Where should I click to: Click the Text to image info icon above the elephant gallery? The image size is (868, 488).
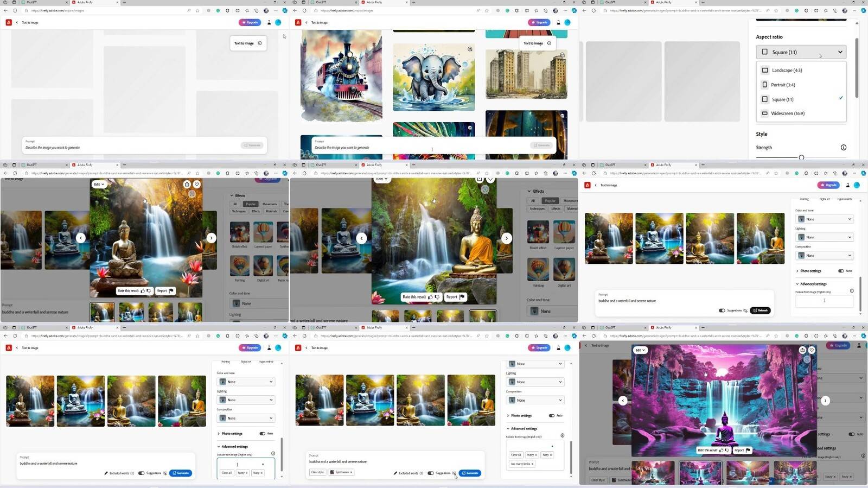[x=549, y=43]
